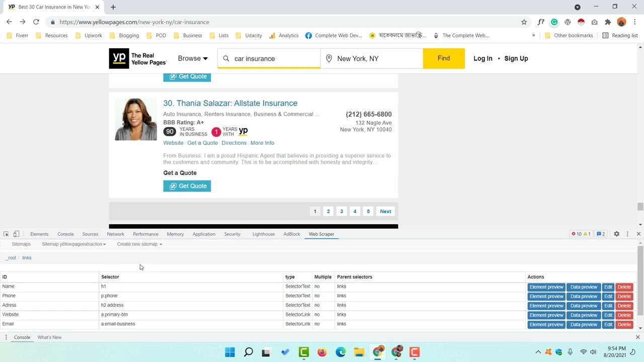Viewport: 644px width, 362px height.
Task: Click the browser address bar URL
Action: click(134, 22)
